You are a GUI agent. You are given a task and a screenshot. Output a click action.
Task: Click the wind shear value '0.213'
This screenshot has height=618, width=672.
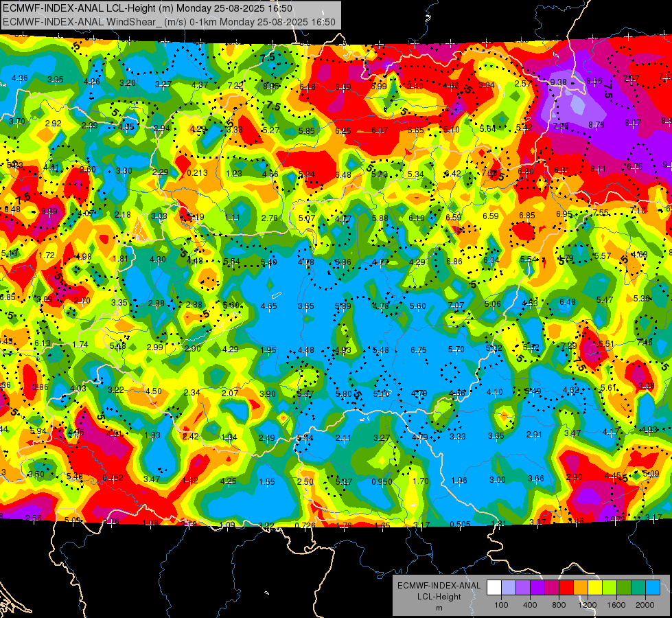coord(197,173)
